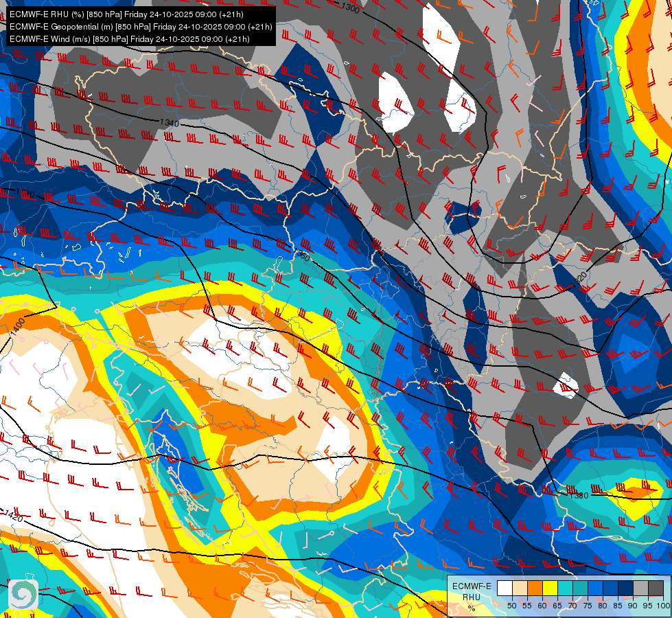Select the beige 50-55% legend swatch

[520, 588]
